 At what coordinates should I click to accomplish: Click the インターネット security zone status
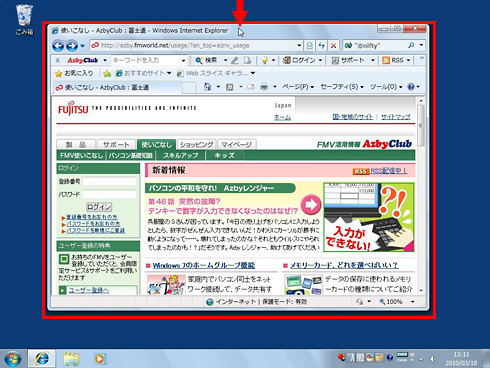(x=256, y=302)
